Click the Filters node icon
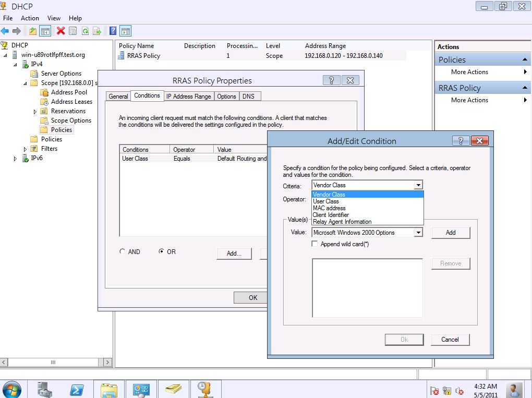532x398 pixels. (34, 149)
